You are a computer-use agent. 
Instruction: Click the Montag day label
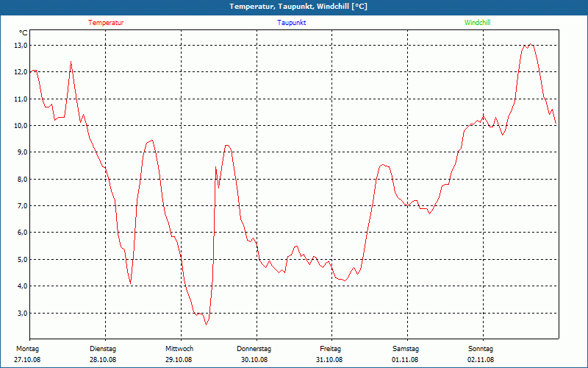[27, 349]
